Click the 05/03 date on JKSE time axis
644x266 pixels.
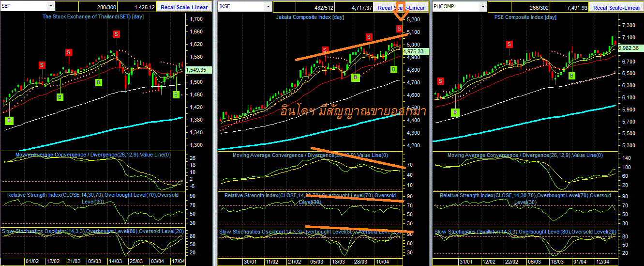(x=317, y=262)
